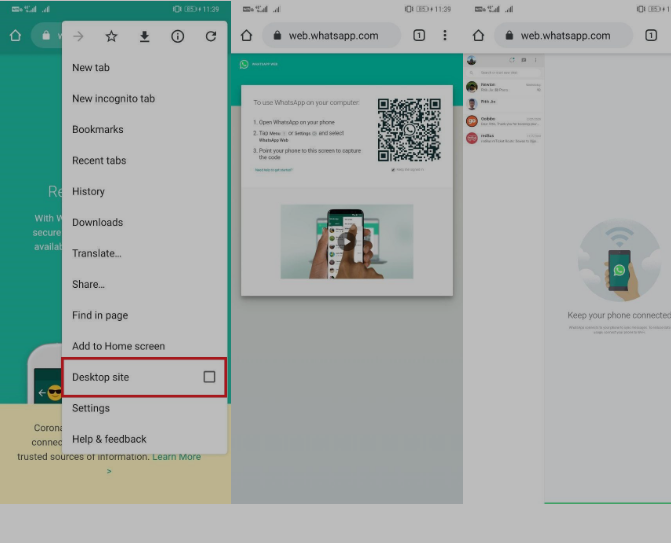This screenshot has width=671, height=543.
Task: Click the QR code image
Action: [x=409, y=130]
